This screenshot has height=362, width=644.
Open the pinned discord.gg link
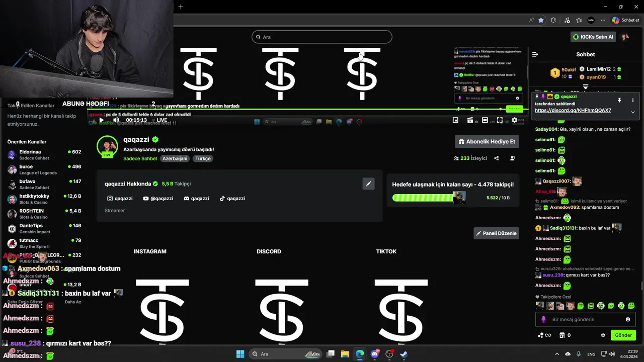573,111
